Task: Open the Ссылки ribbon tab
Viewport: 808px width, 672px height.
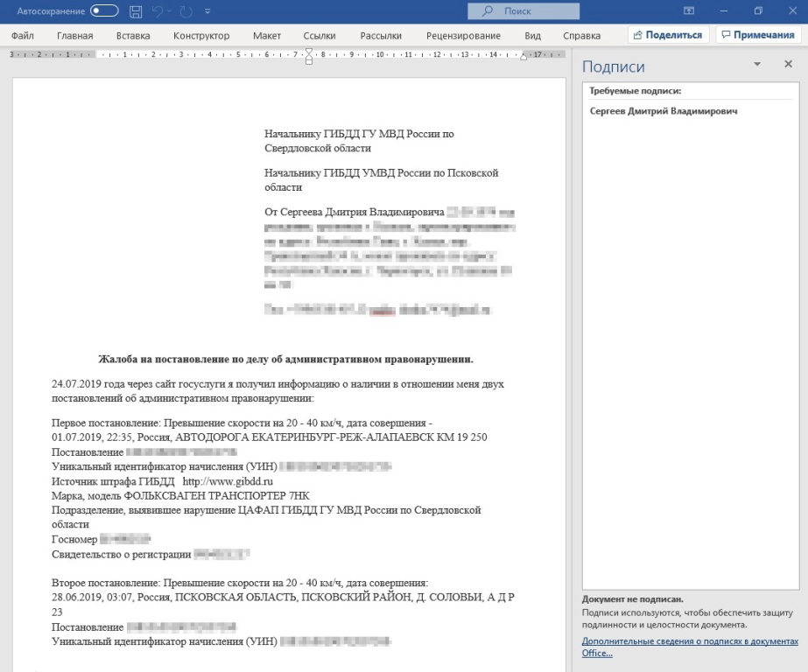Action: [320, 36]
